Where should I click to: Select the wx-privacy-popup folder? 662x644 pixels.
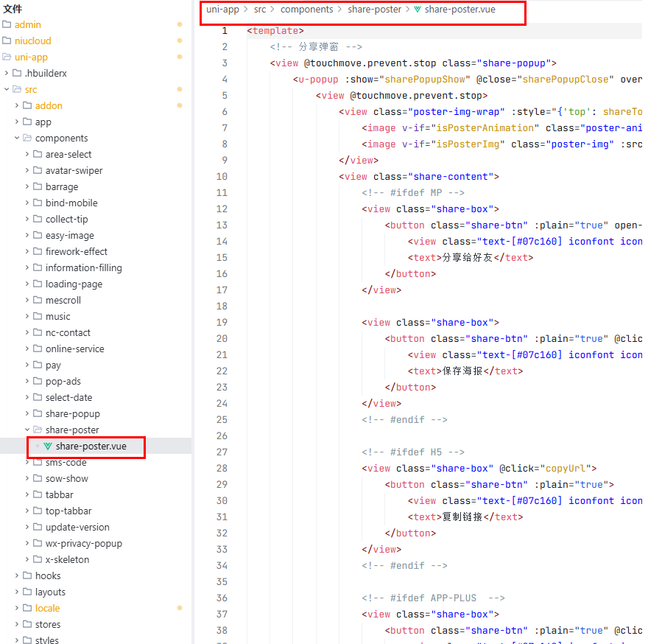(x=83, y=543)
